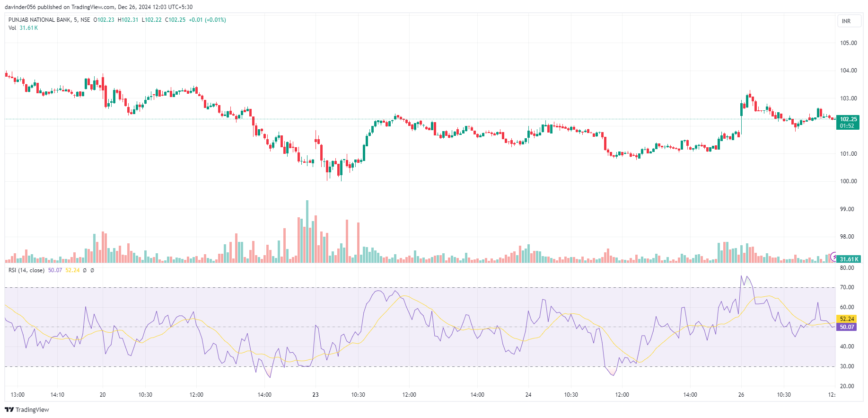Click the 70.00 RSI axis label
Screen dimensions: 868x418
(847, 287)
